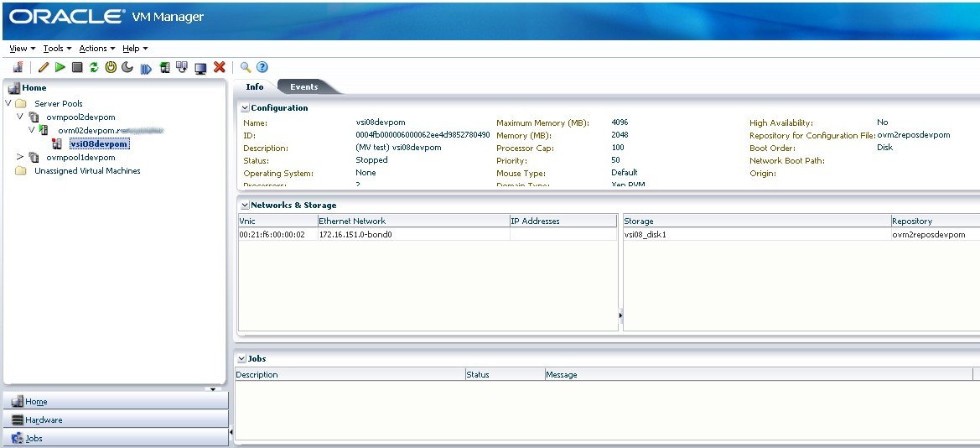Viewport: 980px width, 448px height.
Task: Click the Stopped status value
Action: (372, 160)
